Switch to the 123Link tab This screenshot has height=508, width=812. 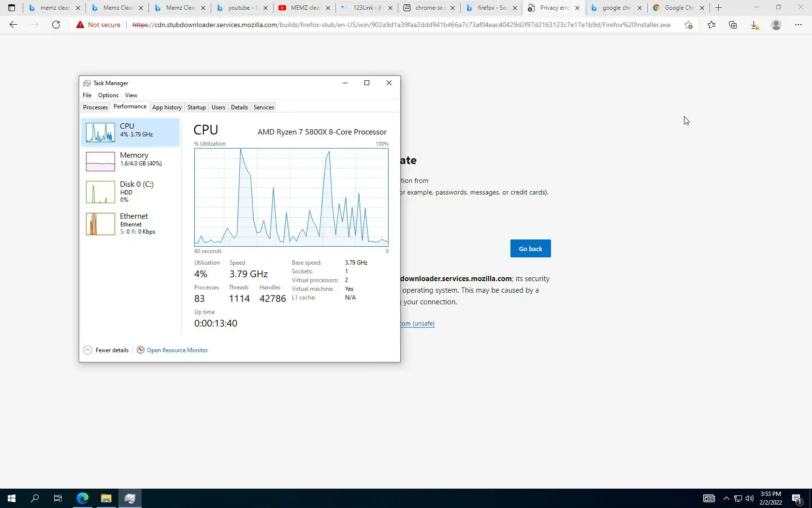tap(366, 8)
